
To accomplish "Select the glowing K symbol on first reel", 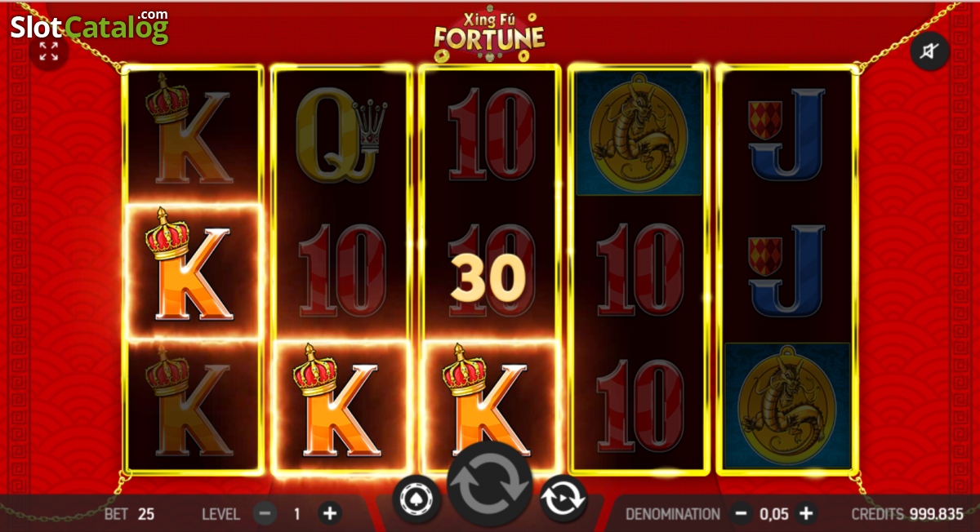I will (193, 270).
